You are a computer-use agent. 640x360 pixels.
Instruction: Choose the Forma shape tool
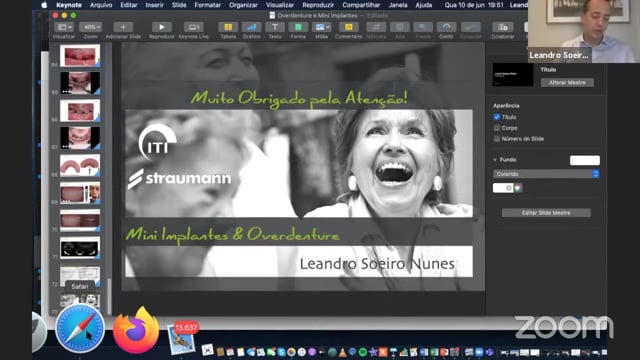298,27
